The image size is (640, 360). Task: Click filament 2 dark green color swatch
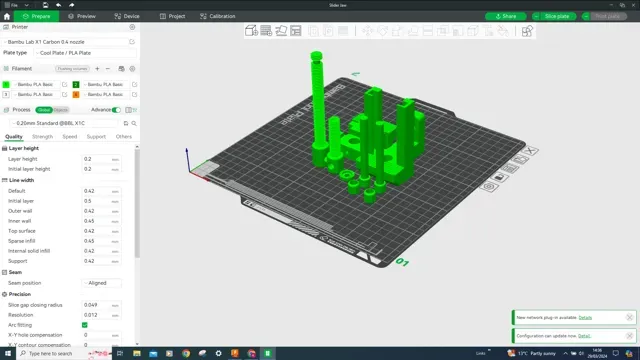coord(76,84)
